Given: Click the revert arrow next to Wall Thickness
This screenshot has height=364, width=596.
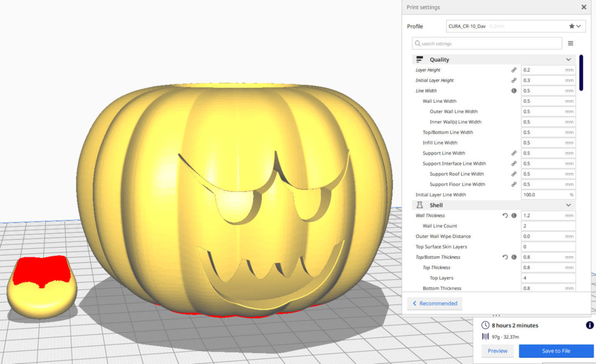Looking at the screenshot, I should coord(504,215).
